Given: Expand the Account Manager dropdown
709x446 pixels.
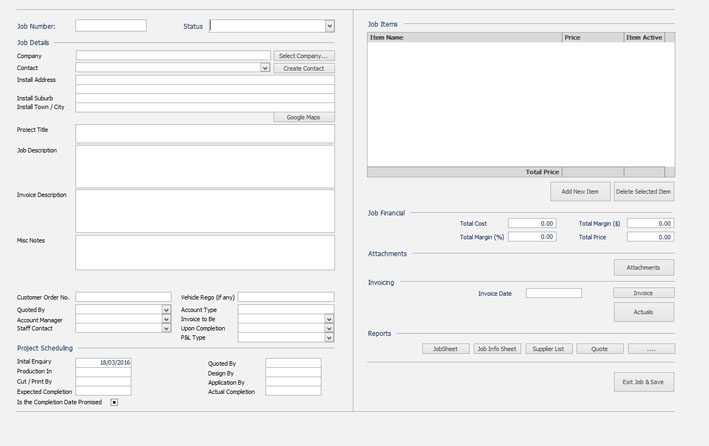Looking at the screenshot, I should point(166,319).
